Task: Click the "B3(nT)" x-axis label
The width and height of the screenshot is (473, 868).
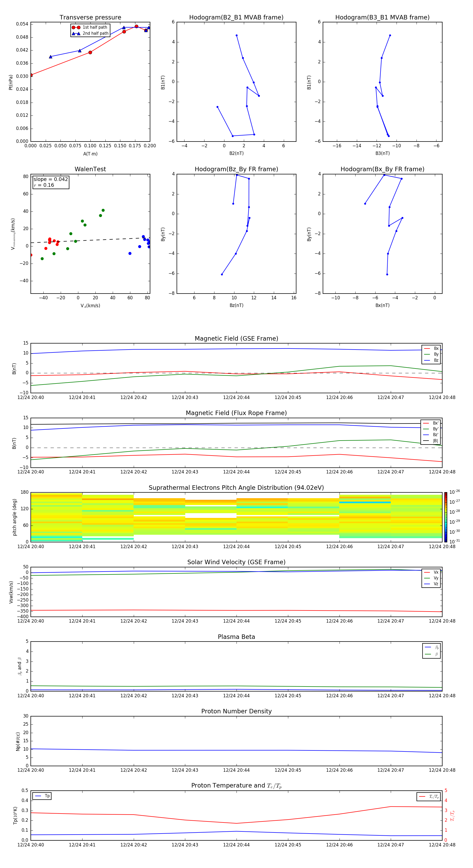Action: [x=382, y=153]
